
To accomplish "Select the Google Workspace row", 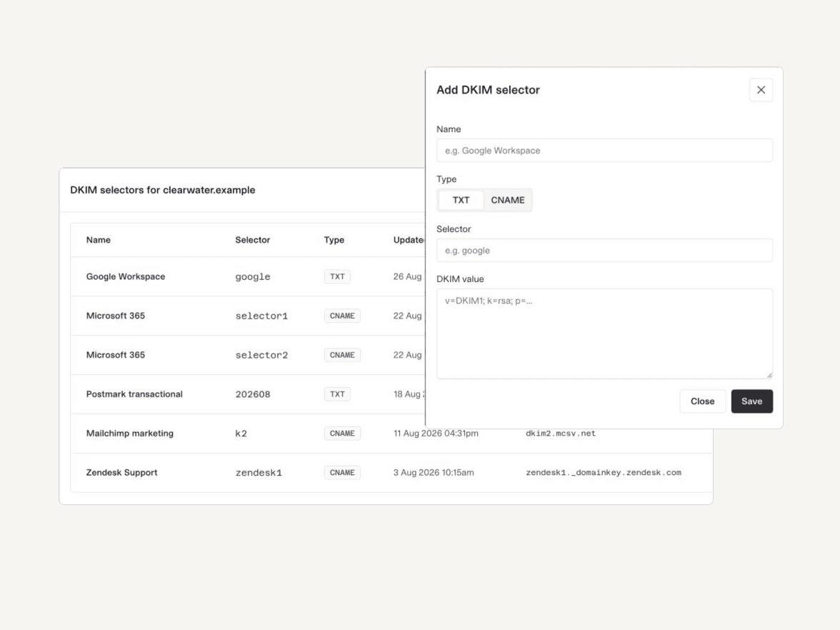I will 248,276.
